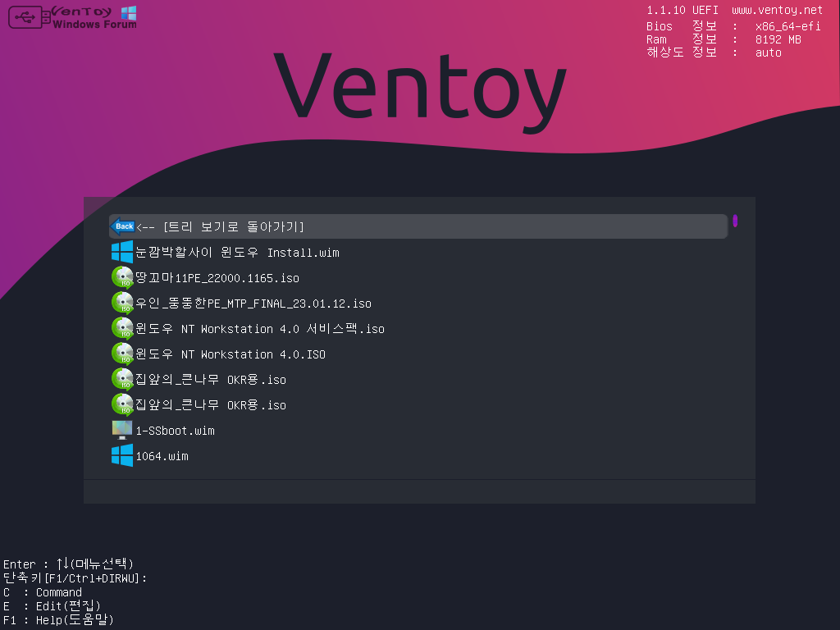
Task: Click the monitor icon beside 1-SSboot.wim
Action: coord(122,430)
